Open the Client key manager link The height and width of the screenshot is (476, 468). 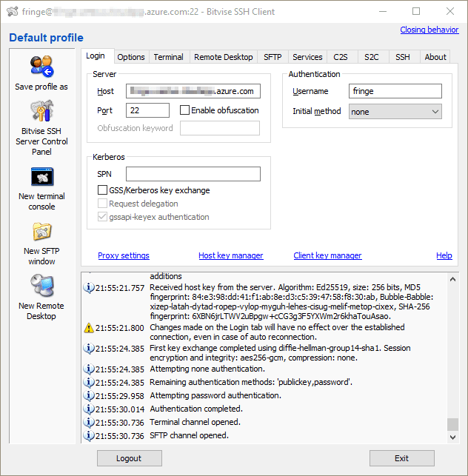coord(327,255)
